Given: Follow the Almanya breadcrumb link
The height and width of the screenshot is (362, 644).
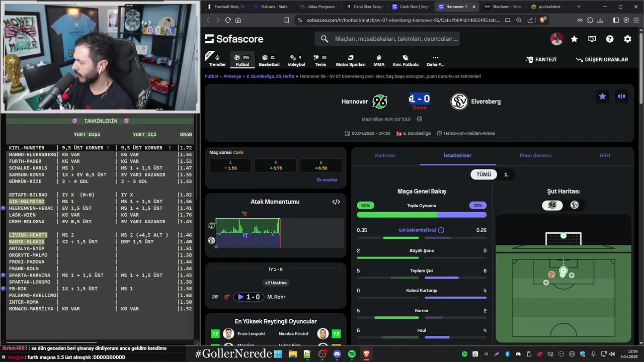Looking at the screenshot, I should click(232, 76).
